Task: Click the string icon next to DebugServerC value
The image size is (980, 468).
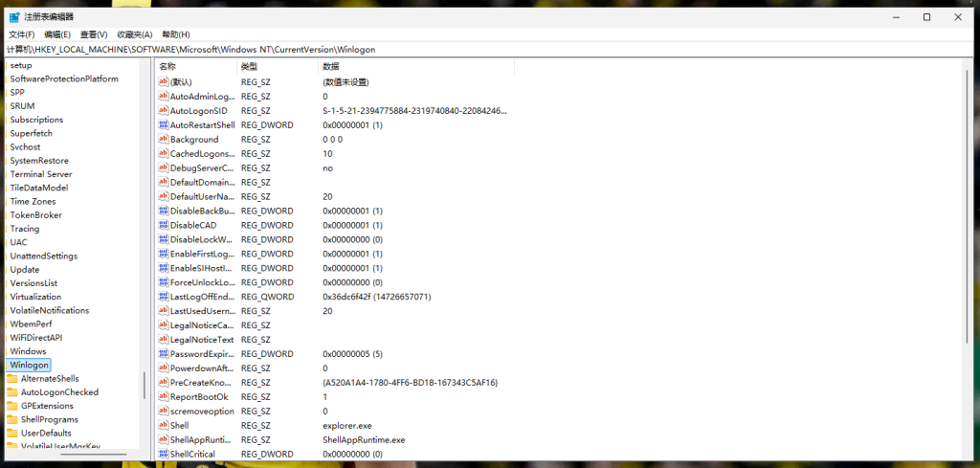Action: click(x=164, y=168)
